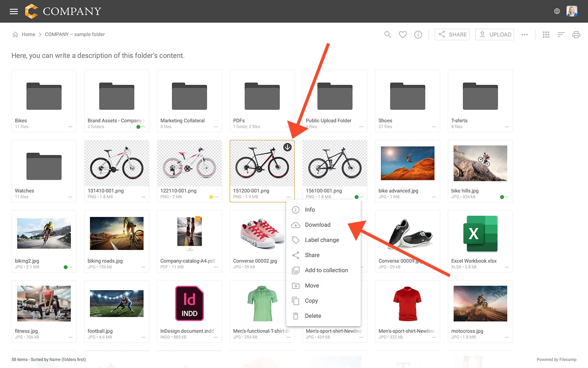Open the InDesign document.indd icon

point(189,303)
